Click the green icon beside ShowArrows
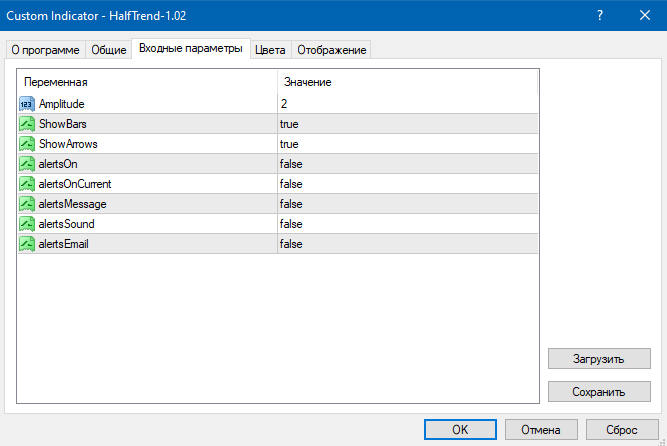Viewport: 667px width, 446px height. [x=27, y=144]
